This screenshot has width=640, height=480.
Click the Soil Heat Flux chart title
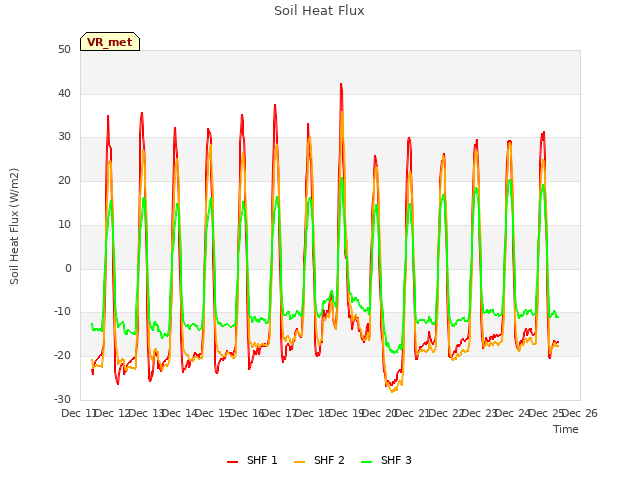coord(319,11)
